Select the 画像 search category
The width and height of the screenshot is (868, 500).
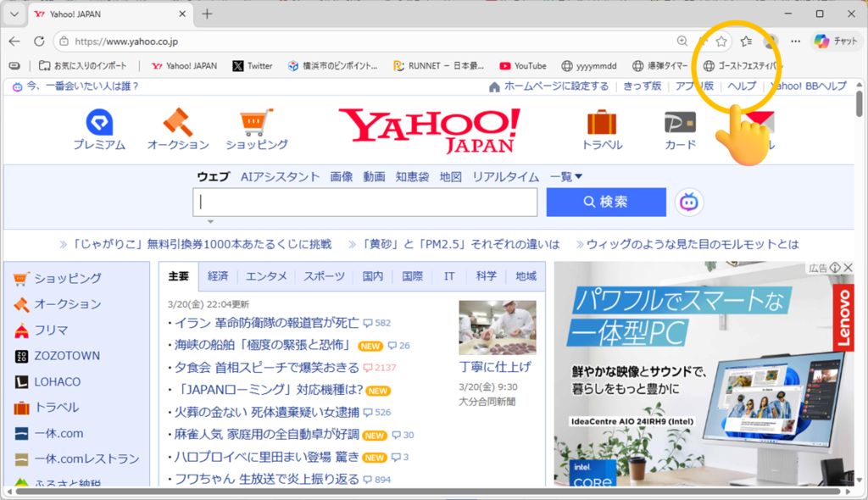point(341,176)
